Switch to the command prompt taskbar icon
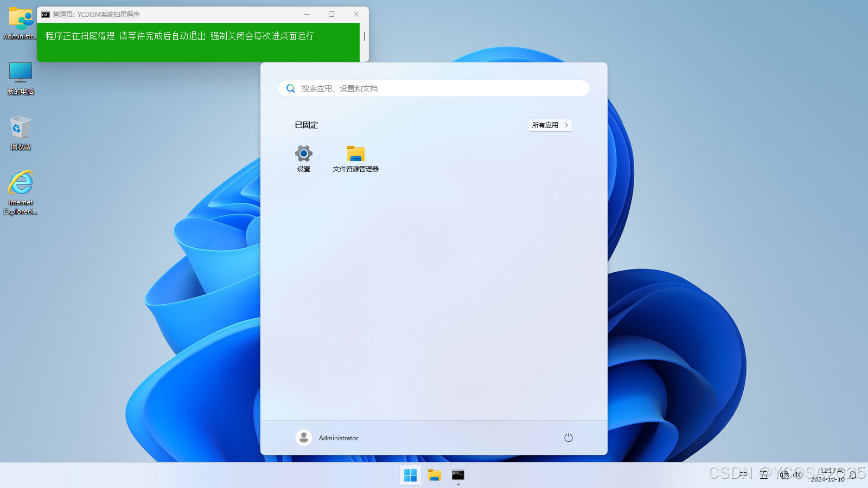The width and height of the screenshot is (868, 488). 458,475
